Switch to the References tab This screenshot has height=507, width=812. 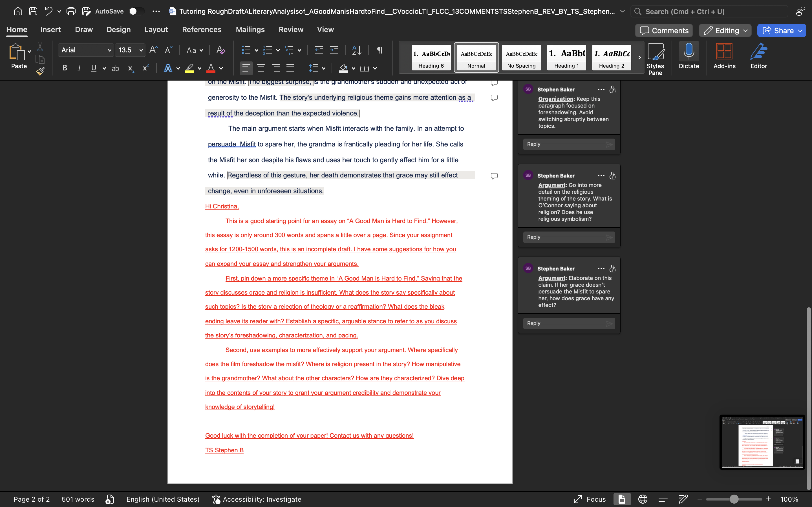[202, 30]
